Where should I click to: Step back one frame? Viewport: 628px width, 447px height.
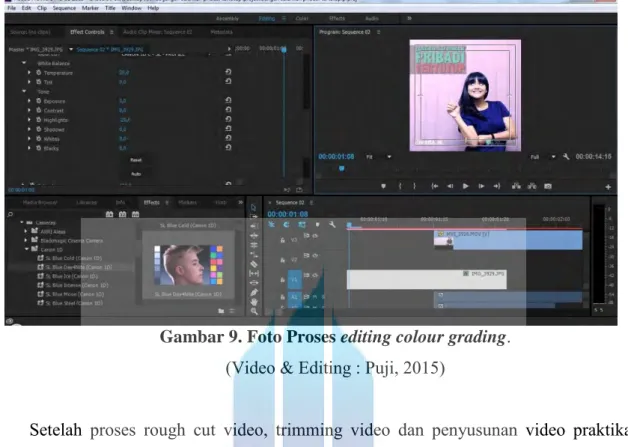coord(450,186)
